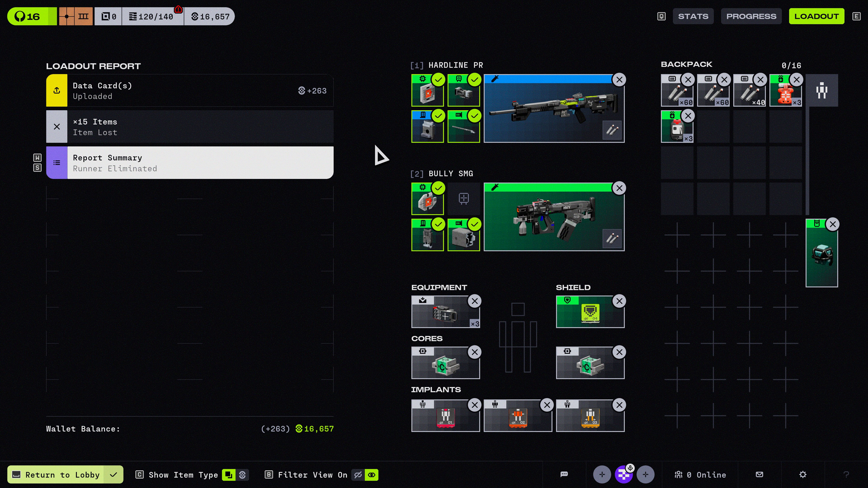Image resolution: width=868 pixels, height=488 pixels.
Task: Remove the Shield item
Action: [619, 301]
